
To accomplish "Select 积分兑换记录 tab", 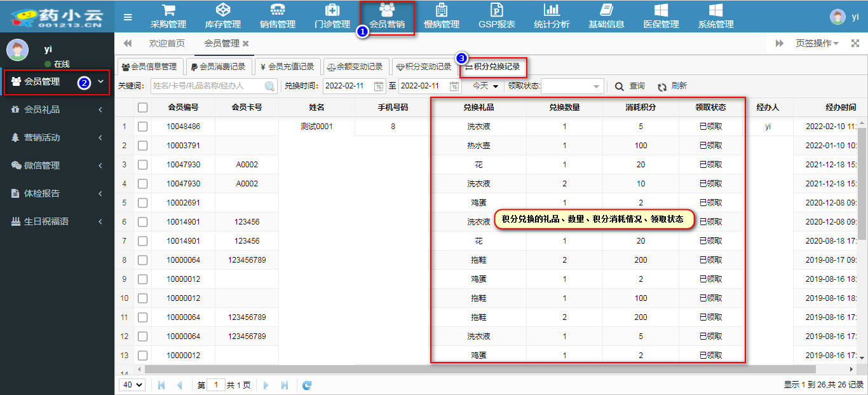I will [492, 67].
